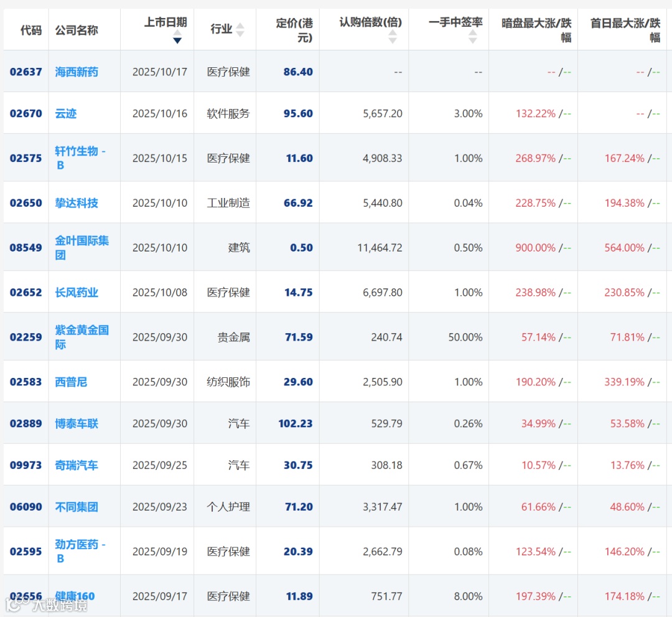Image resolution: width=672 pixels, height=617 pixels.
Task: Open company link 博泰车联
Action: [77, 423]
